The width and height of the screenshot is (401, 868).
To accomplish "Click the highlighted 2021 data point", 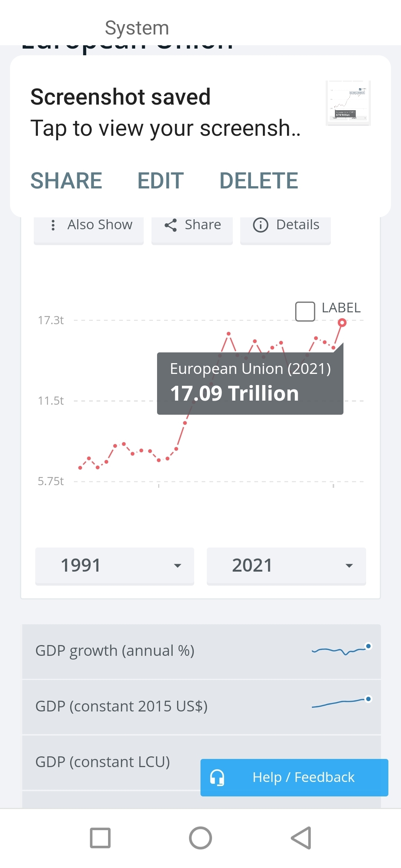I will [x=342, y=323].
